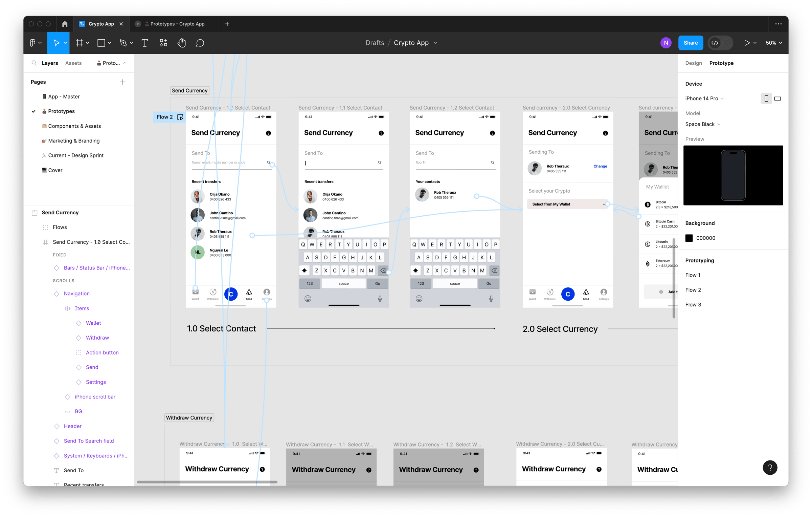Select the Action button layer

[102, 352]
